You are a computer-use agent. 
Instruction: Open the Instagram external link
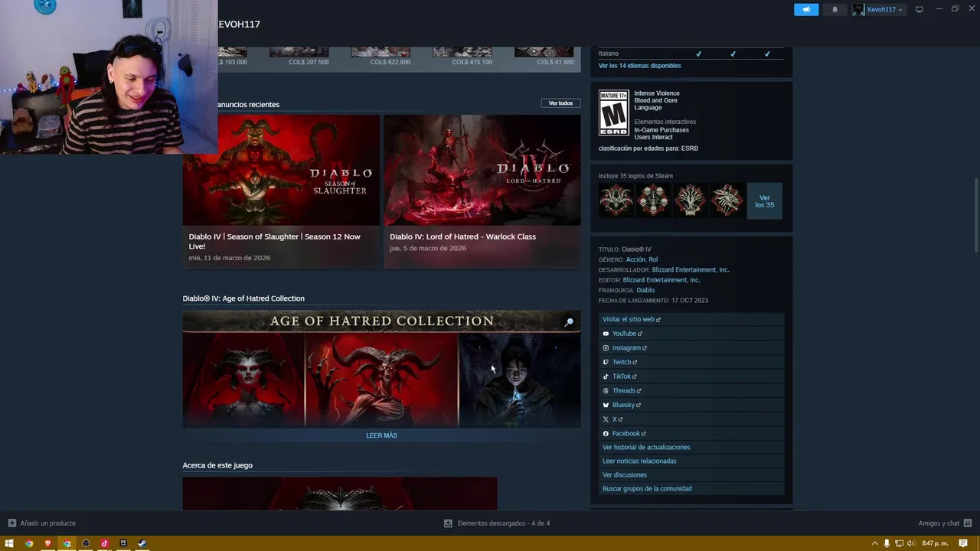click(629, 348)
